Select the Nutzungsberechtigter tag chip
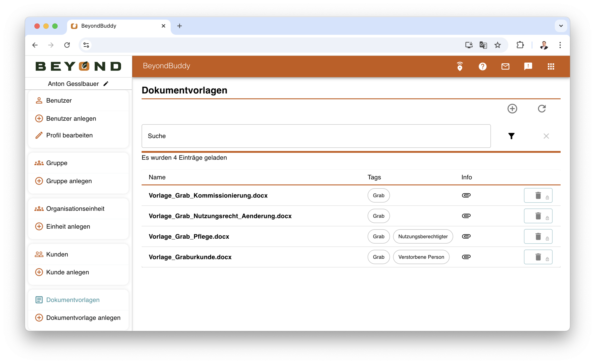The height and width of the screenshot is (364, 595). pyautogui.click(x=423, y=236)
